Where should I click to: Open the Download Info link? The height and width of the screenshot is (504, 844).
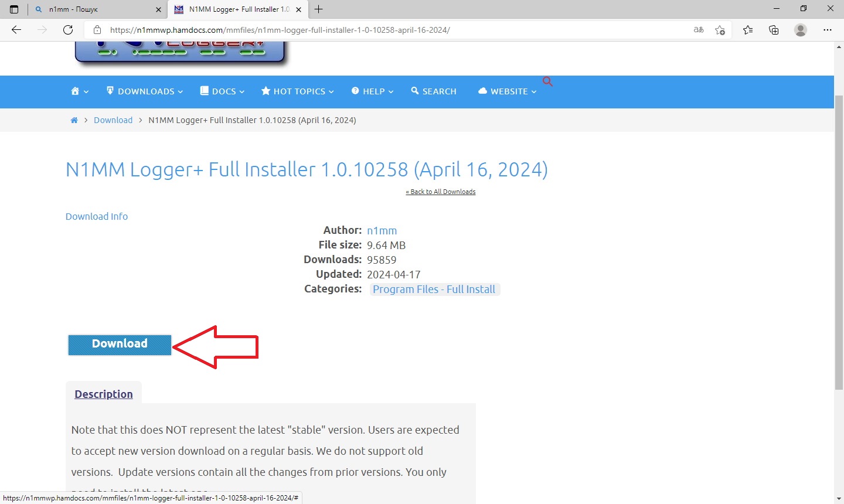pos(97,216)
